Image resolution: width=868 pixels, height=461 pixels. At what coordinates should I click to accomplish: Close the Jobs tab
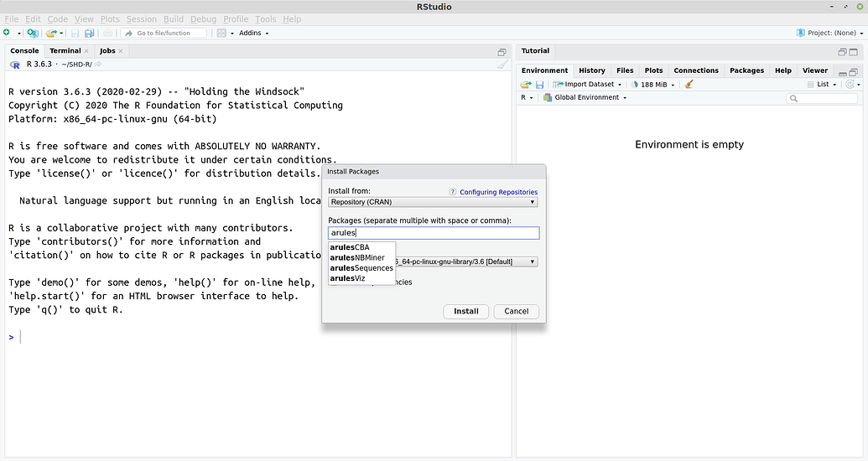pos(121,51)
